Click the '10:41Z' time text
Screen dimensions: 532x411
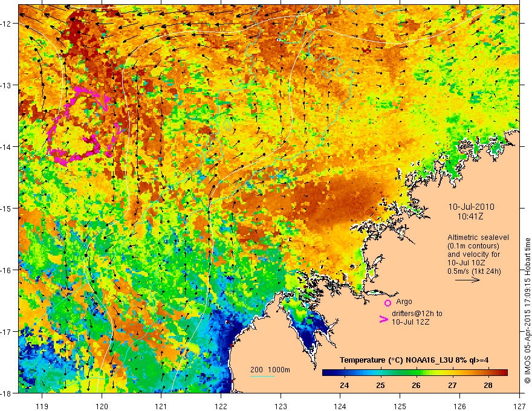470,216
